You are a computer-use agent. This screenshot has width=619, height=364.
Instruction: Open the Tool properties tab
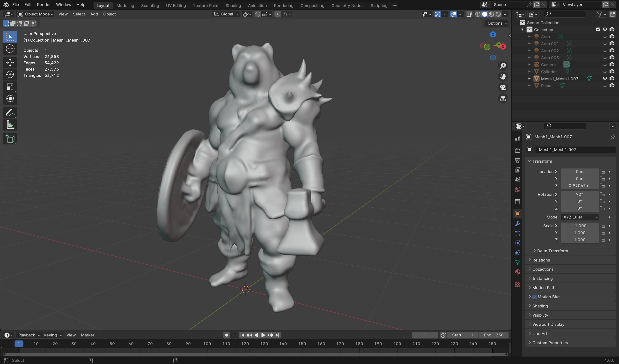point(517,138)
